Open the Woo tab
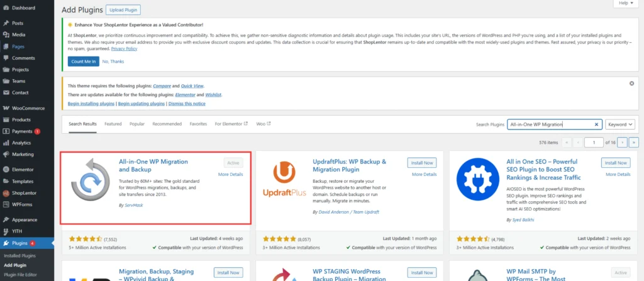This screenshot has height=281, width=644. pyautogui.click(x=264, y=124)
